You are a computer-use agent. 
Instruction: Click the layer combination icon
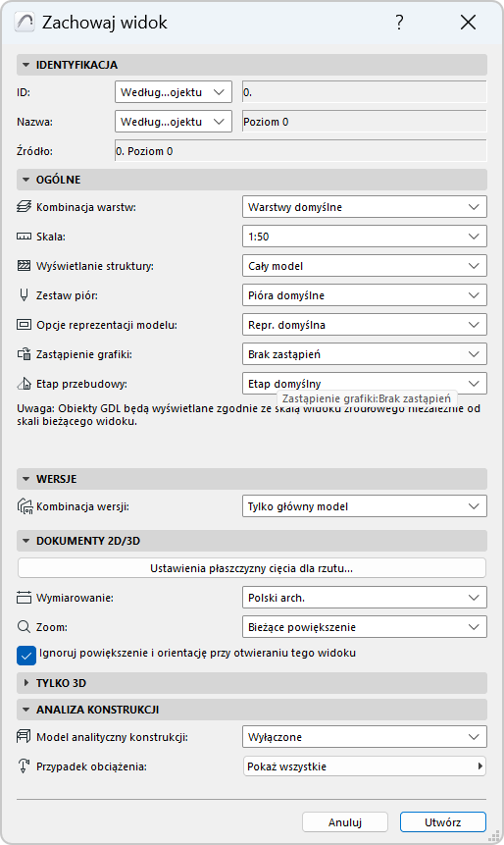coord(24,207)
